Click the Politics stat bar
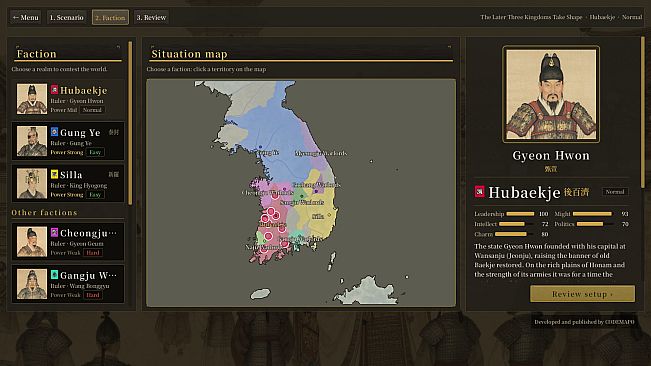This screenshot has height=366, width=651. click(595, 224)
